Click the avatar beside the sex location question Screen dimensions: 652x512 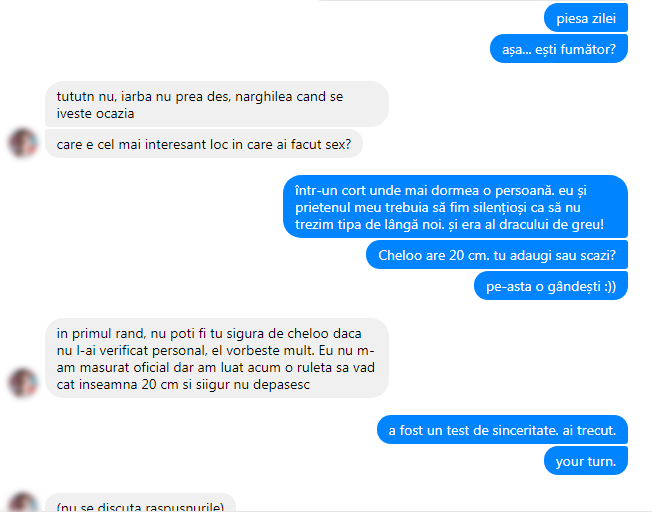coord(23,143)
